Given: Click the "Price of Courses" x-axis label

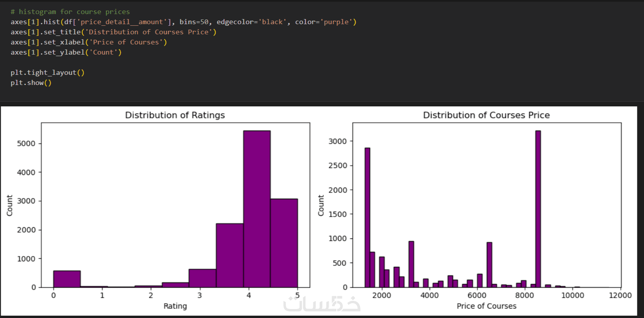Looking at the screenshot, I should point(486,306).
